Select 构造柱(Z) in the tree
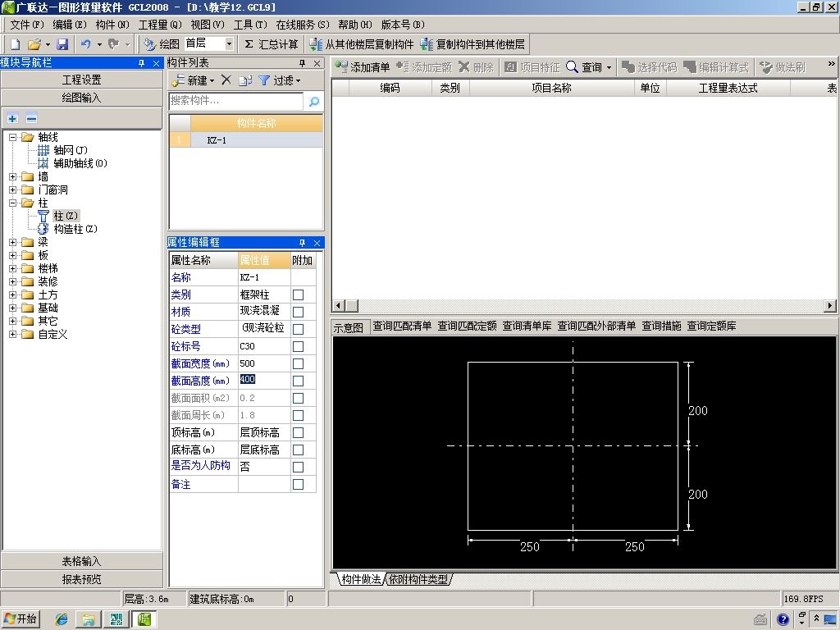The height and width of the screenshot is (630, 840). click(x=75, y=229)
